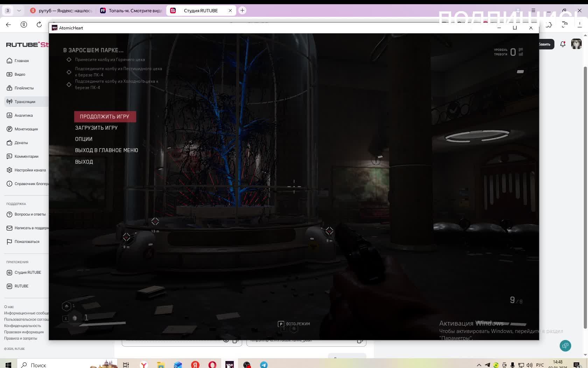588x368 pixels.
Task: Open the Студия RUTUBE app icon
Action: [9, 272]
